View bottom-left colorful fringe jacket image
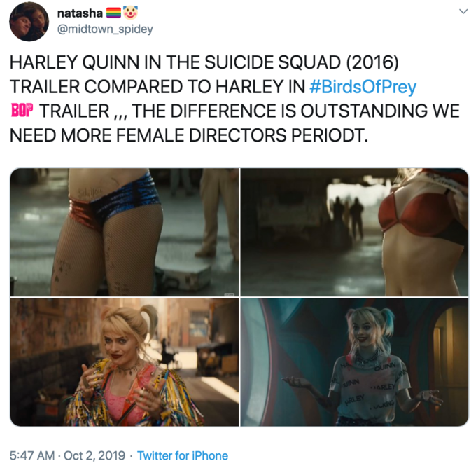476x468 pixels. pos(125,362)
